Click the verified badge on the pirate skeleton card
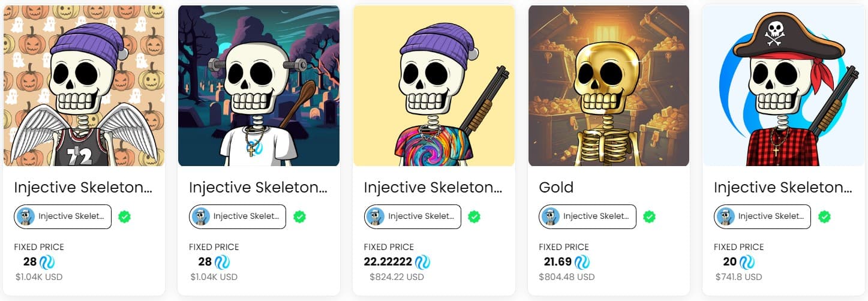The height and width of the screenshot is (301, 868). pyautogui.click(x=825, y=216)
